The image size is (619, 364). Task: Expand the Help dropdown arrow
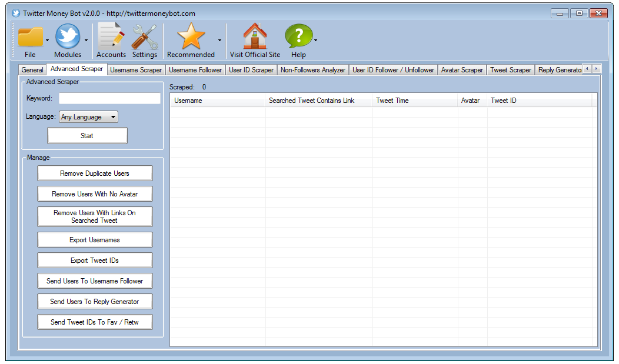coord(315,40)
